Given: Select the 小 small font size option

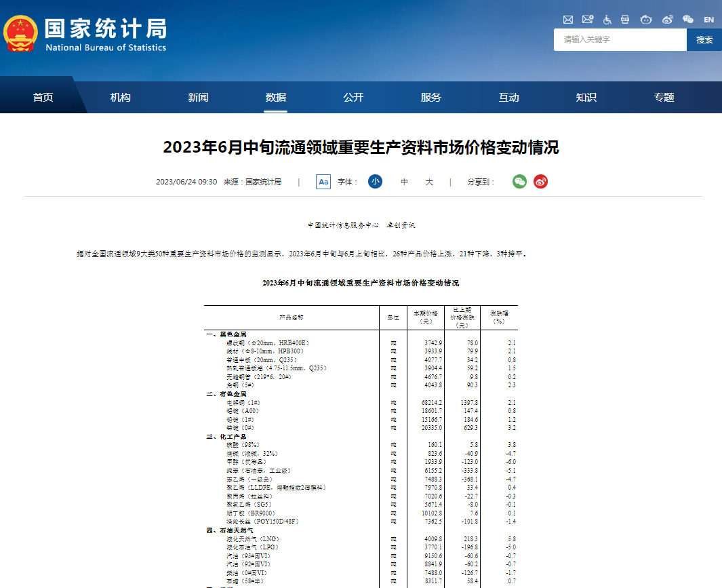Looking at the screenshot, I should [376, 182].
